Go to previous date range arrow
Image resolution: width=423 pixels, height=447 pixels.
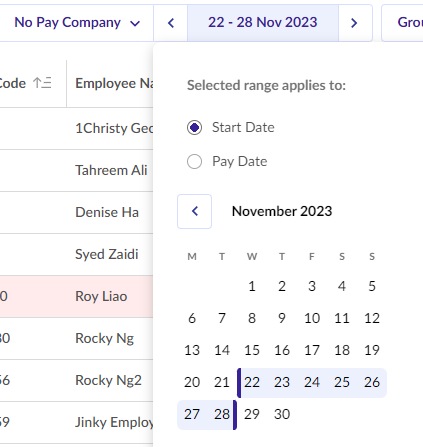pos(171,23)
